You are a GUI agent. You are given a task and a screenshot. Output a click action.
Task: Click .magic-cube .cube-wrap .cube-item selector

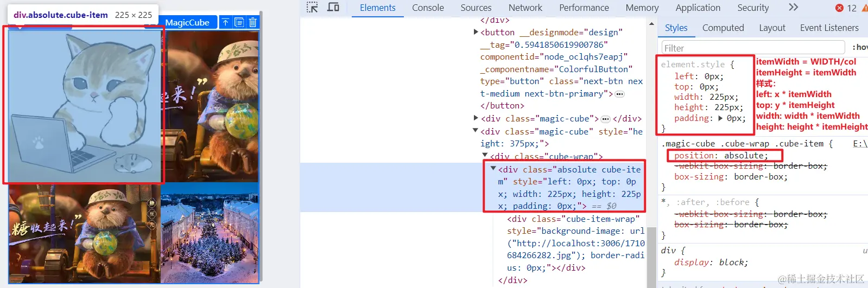pos(742,144)
